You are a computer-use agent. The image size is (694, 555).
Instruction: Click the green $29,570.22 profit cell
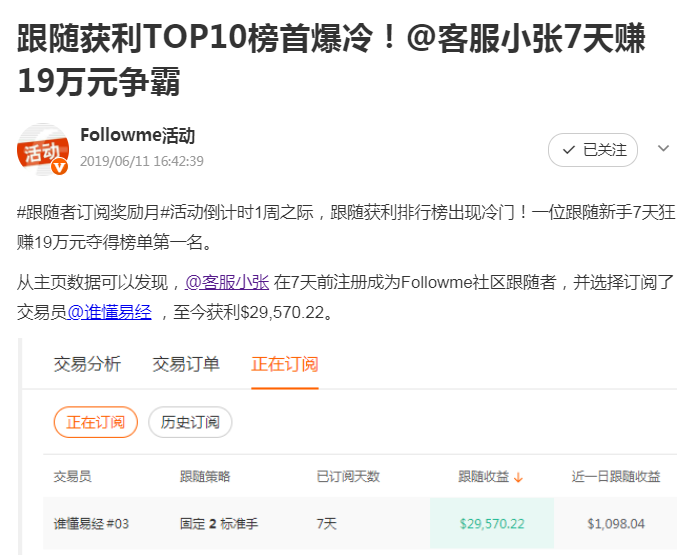pos(492,524)
